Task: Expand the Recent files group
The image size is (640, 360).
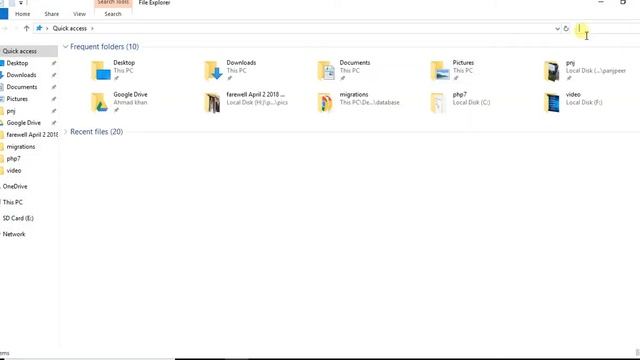Action: (x=65, y=132)
